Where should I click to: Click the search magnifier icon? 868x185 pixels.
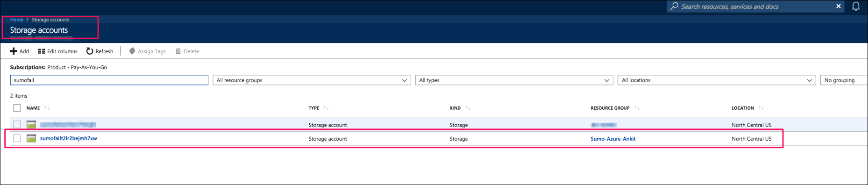pyautogui.click(x=674, y=7)
